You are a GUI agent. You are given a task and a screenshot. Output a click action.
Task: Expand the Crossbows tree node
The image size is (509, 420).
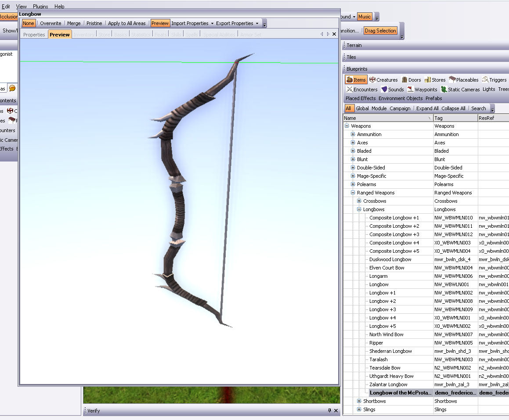[359, 201]
